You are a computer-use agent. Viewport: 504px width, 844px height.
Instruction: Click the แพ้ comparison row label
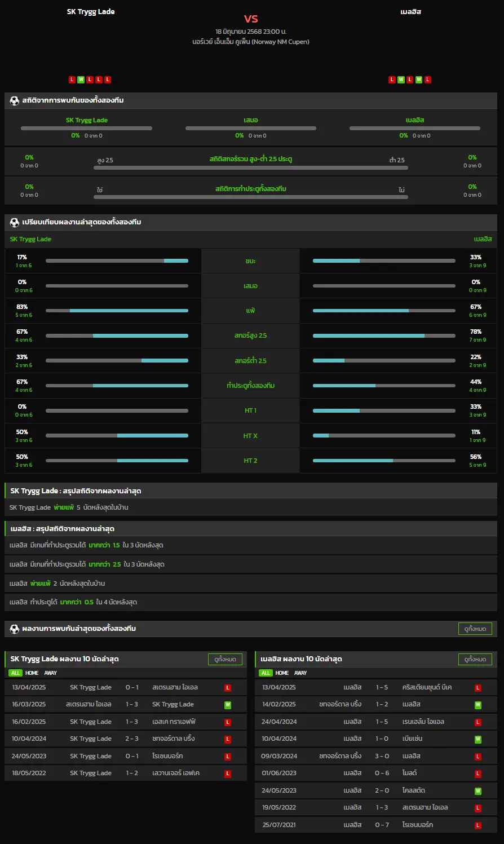click(251, 311)
